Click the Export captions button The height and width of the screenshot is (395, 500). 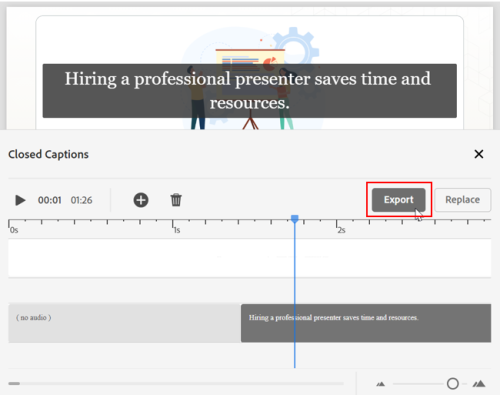coord(399,200)
